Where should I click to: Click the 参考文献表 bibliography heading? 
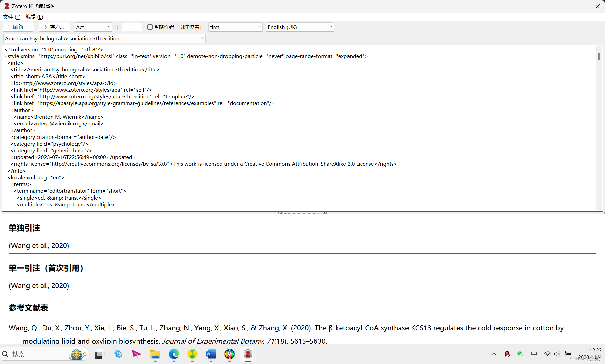coord(28,308)
